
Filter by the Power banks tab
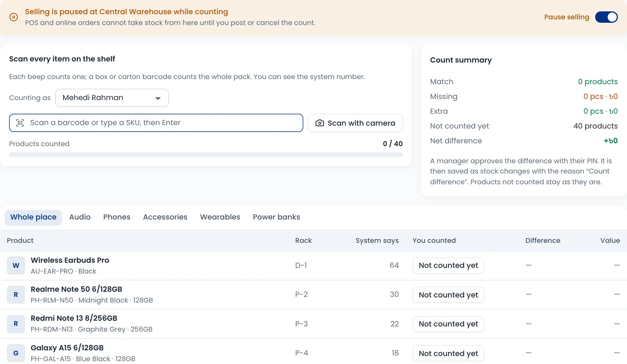point(277,217)
